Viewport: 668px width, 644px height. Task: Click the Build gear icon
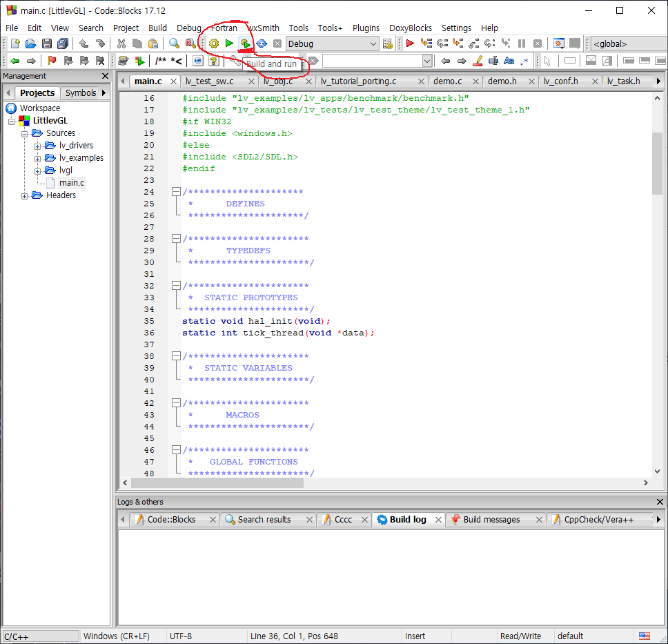214,43
